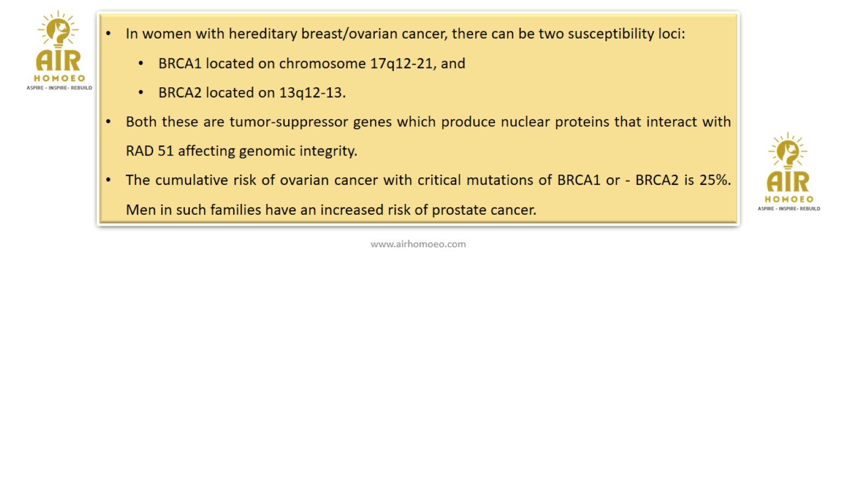Click the left logo's ASPIRE - INSPIRE - REBUILD tagline
Image resolution: width=868 pixels, height=488 pixels.
59,88
